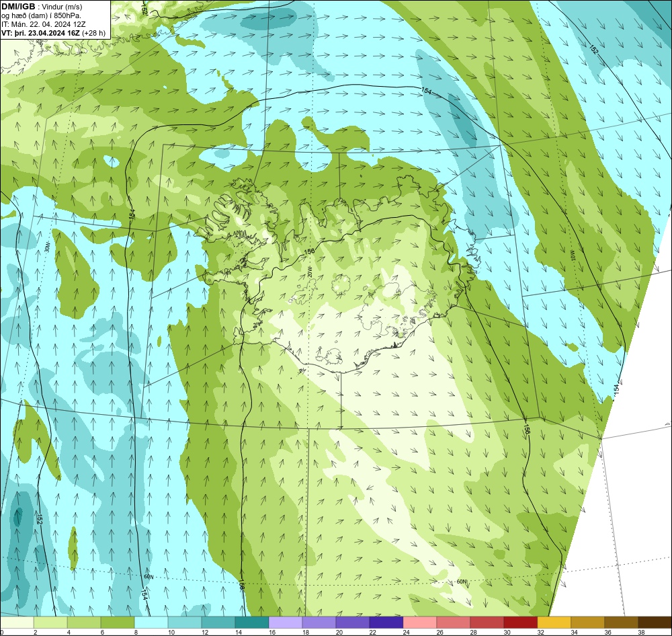Select the mustard 34–36 m/s legend swatch
Screen dimensions: 672x636
[587, 623]
